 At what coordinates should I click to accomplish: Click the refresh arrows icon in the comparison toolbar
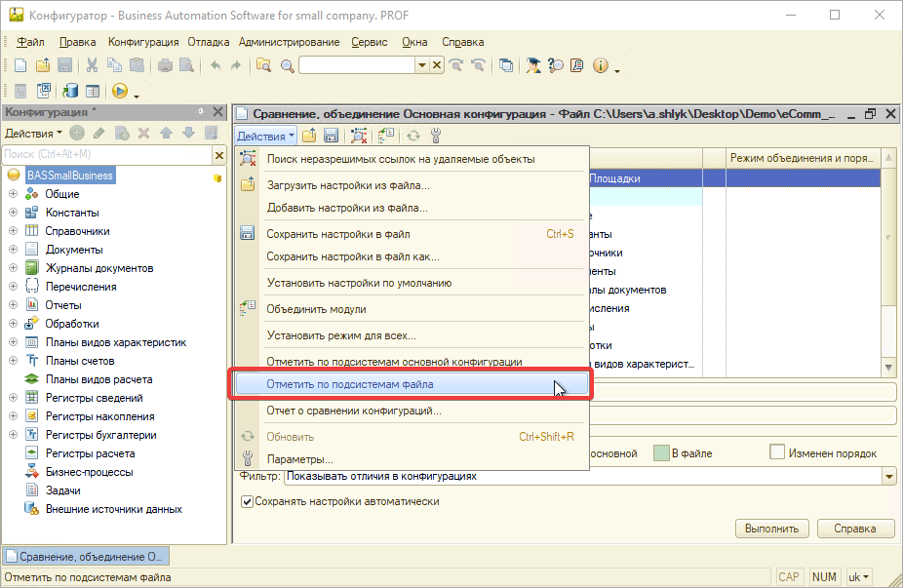click(413, 136)
